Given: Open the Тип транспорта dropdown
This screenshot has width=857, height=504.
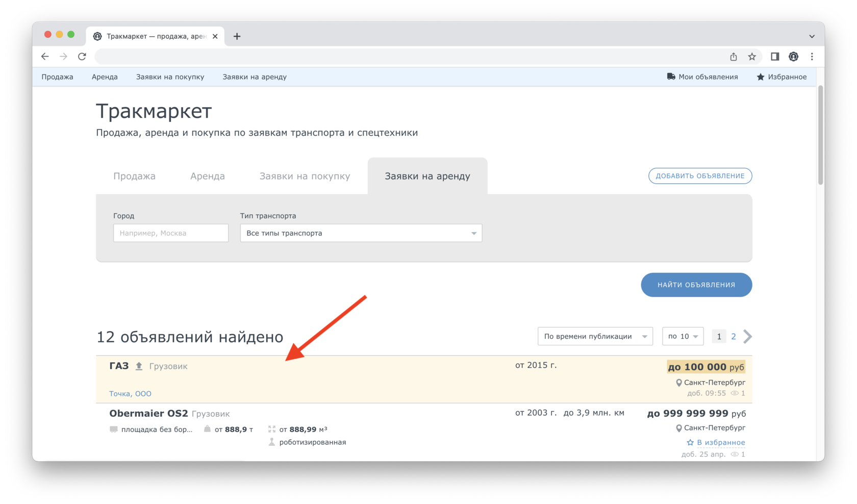Looking at the screenshot, I should pos(361,233).
